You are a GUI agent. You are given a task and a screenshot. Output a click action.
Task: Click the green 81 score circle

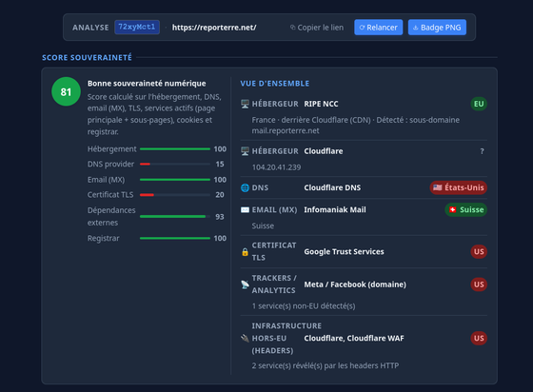click(66, 91)
